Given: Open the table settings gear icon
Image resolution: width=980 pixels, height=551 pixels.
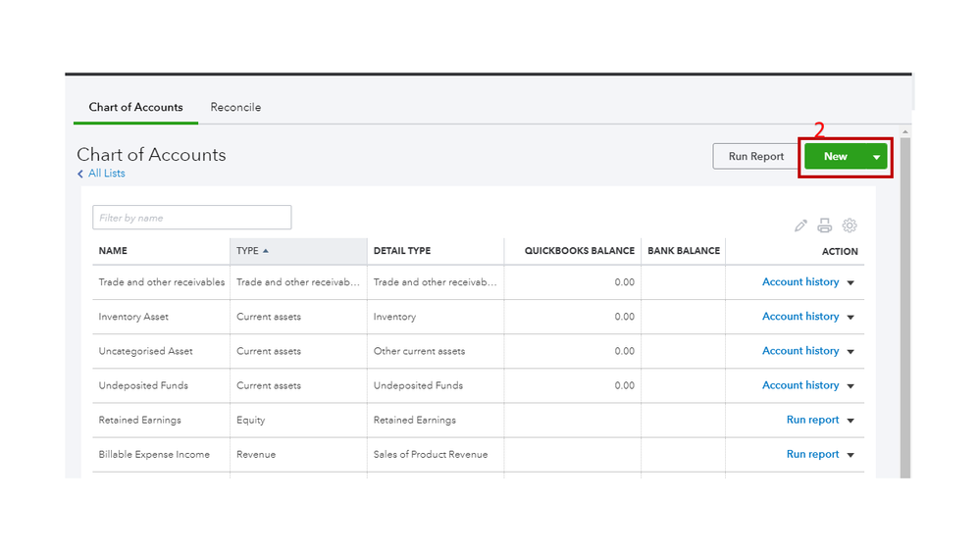Looking at the screenshot, I should point(850,225).
